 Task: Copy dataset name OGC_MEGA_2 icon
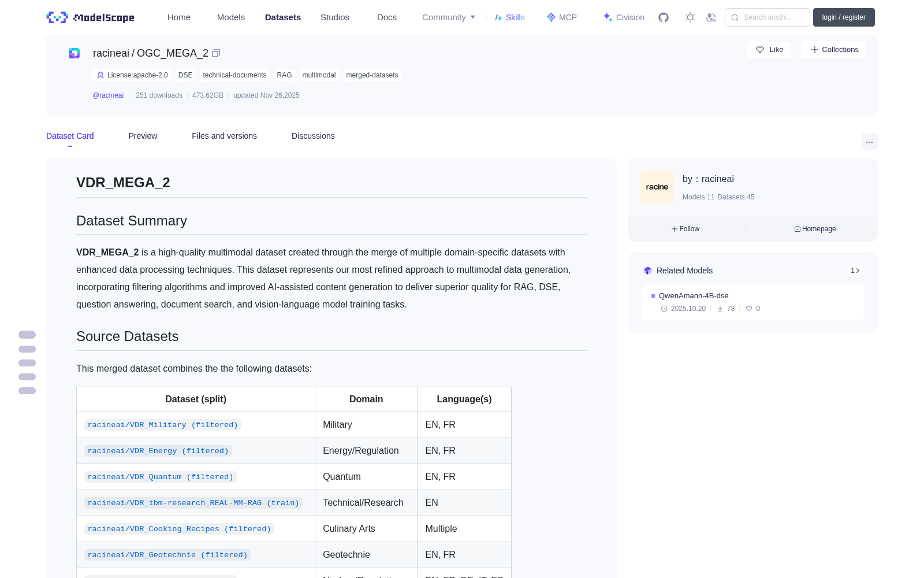click(216, 53)
